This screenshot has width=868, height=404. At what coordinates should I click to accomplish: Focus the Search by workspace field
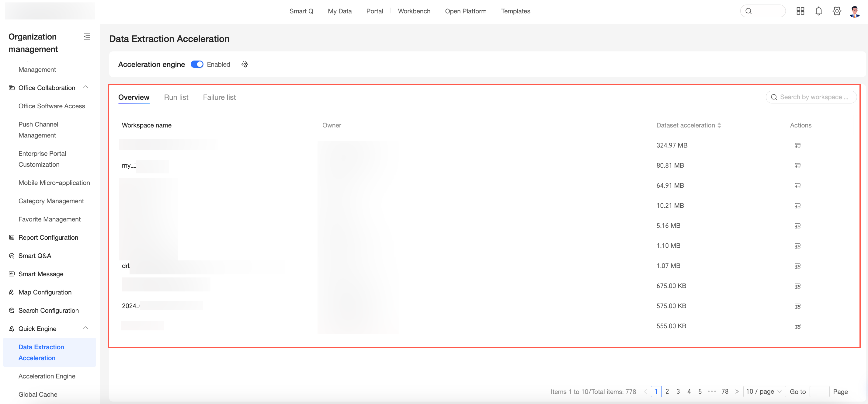(x=814, y=97)
